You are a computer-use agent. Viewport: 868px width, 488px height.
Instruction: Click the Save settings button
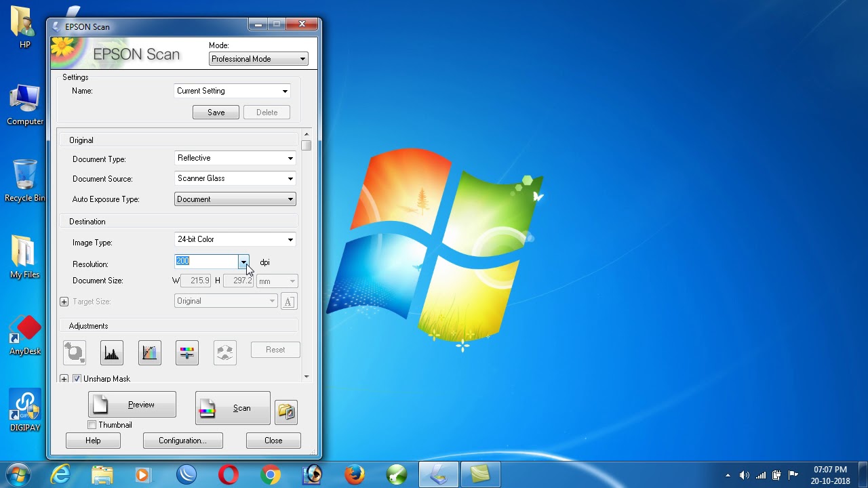tap(216, 113)
